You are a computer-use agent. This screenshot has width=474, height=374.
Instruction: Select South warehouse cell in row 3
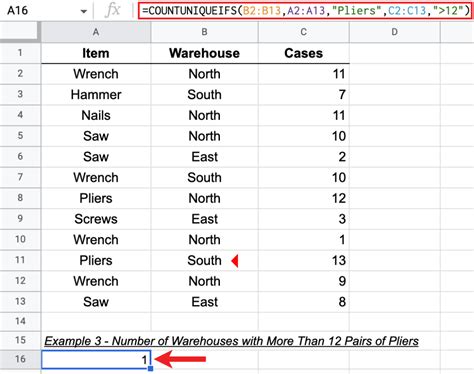205,95
